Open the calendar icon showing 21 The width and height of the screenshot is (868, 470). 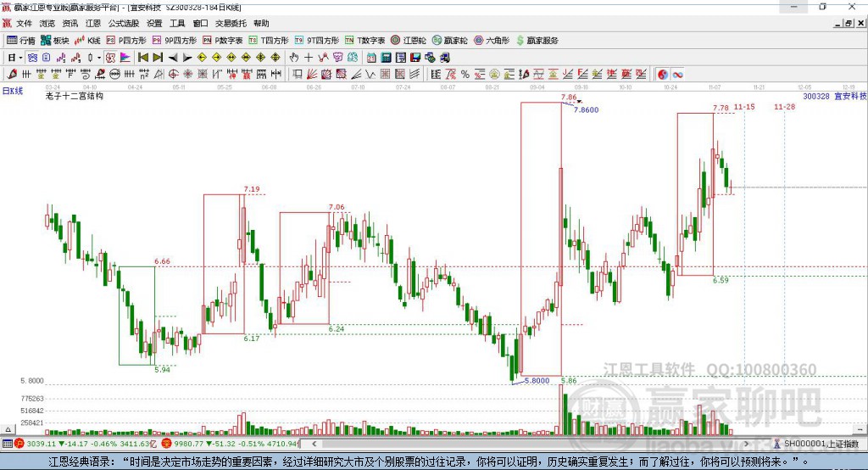point(371,58)
